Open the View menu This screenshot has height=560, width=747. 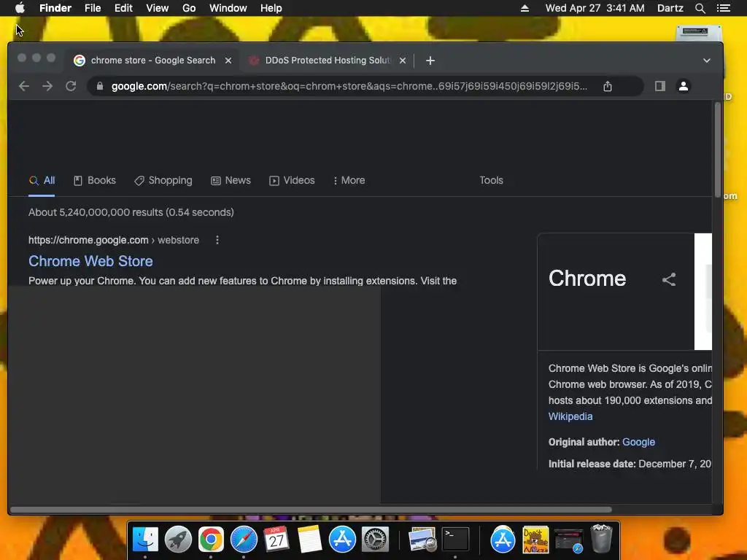(x=158, y=8)
